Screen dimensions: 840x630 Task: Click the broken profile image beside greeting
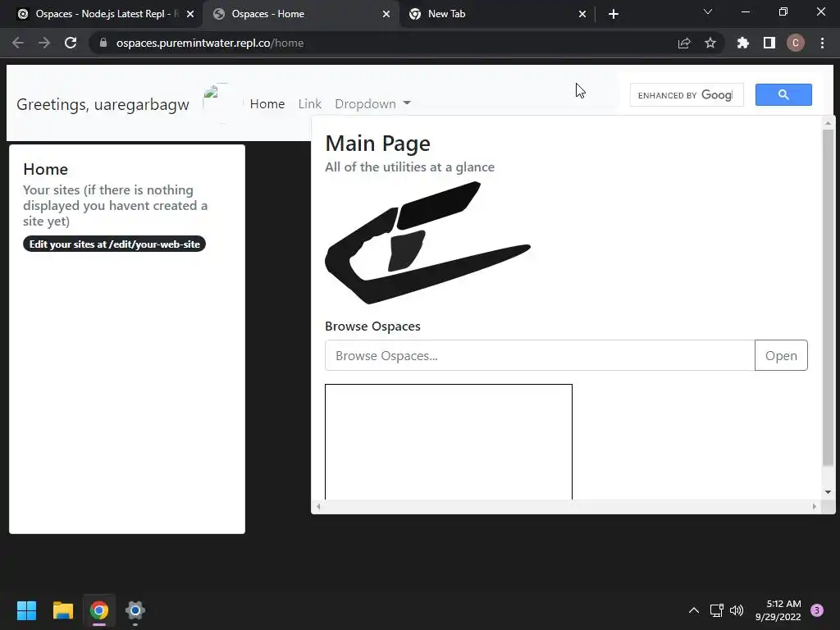223,103
